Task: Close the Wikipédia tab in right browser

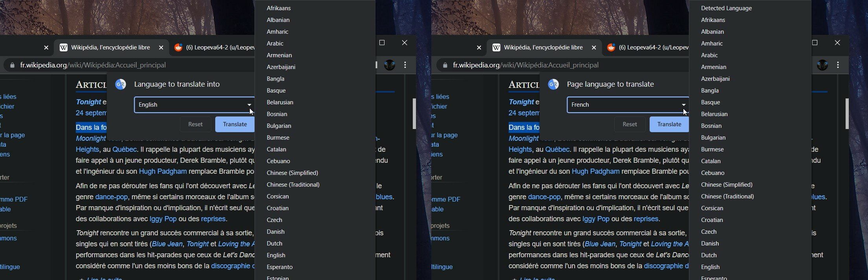Action: pos(594,47)
